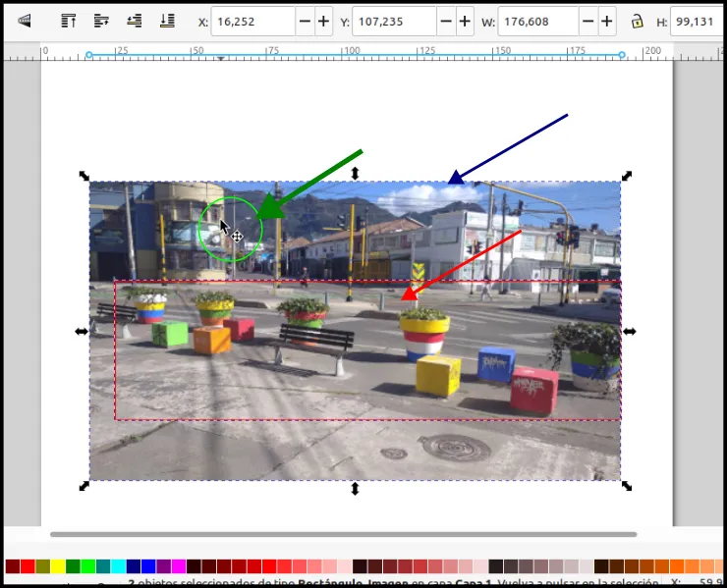Raise selection to top icon
Viewport: 727px width, 588px height.
coord(69,21)
